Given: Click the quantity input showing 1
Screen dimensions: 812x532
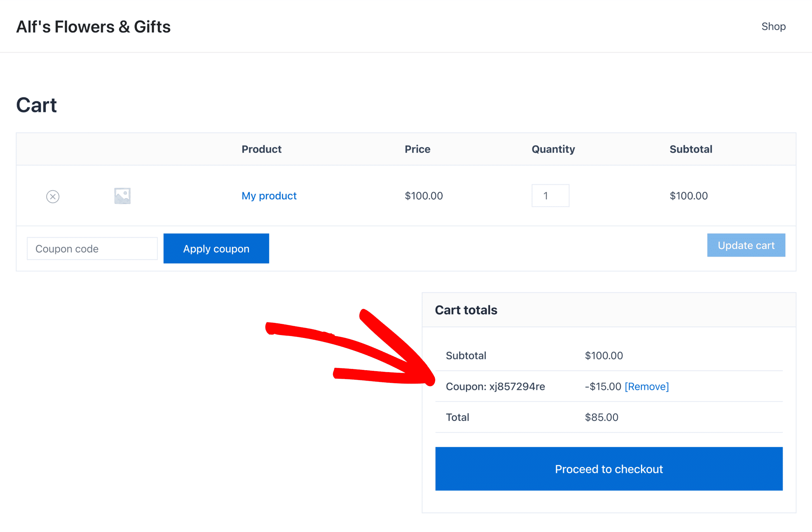Looking at the screenshot, I should click(550, 195).
